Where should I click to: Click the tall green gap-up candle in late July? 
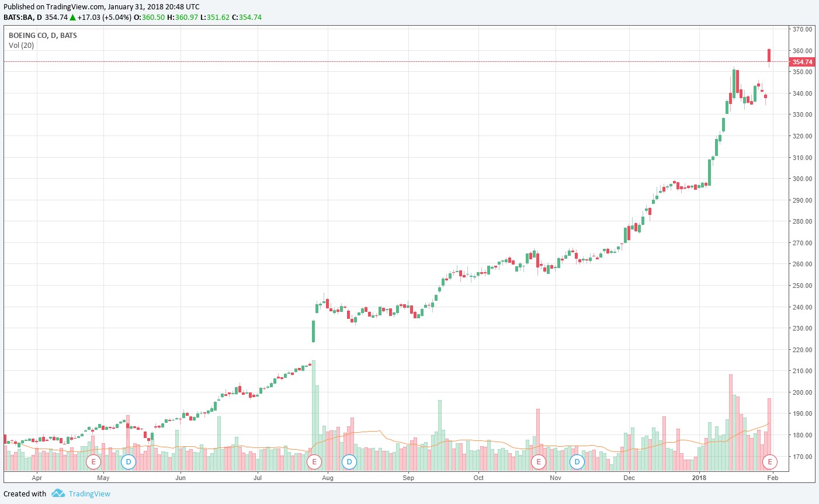(x=314, y=331)
